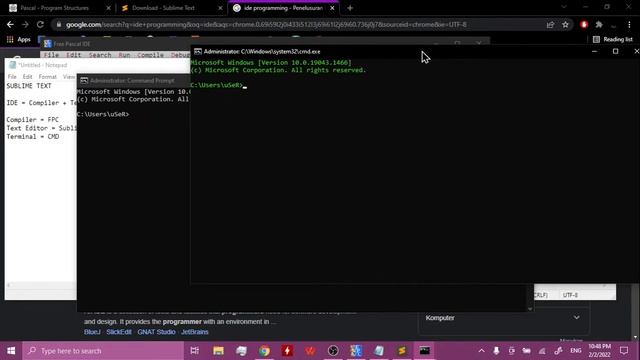Screen dimensions: 640x360
Task: Open a new Chrome tab
Action: coord(350,8)
